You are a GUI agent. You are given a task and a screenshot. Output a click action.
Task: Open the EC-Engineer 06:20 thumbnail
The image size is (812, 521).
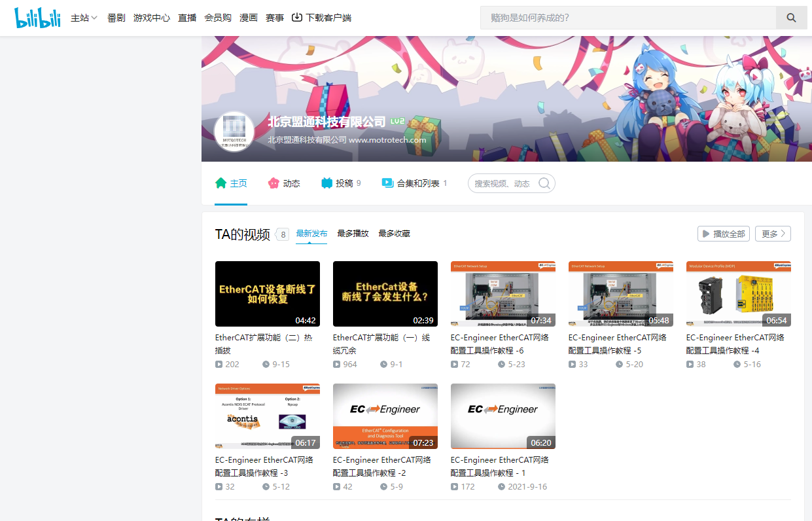(503, 416)
